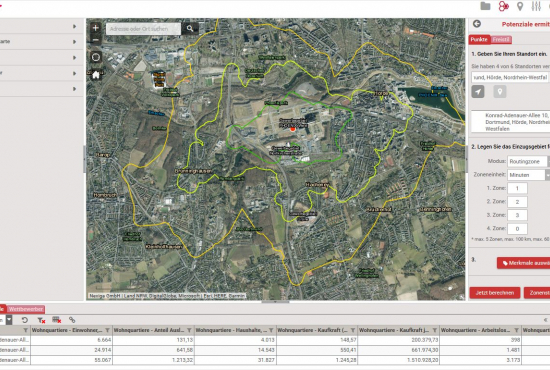
Task: Clear selection with table red-x icon
Action: pyautogui.click(x=56, y=319)
